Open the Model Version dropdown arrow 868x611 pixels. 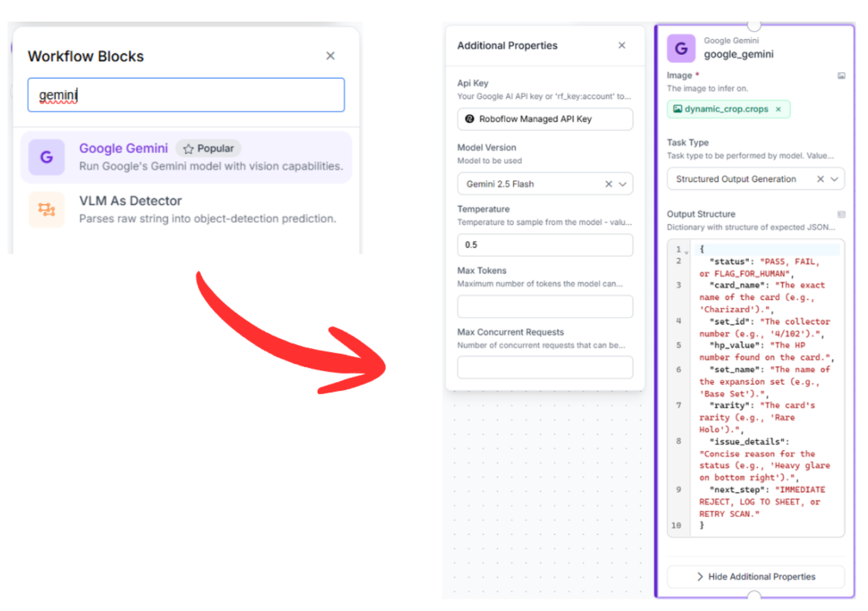coord(623,184)
